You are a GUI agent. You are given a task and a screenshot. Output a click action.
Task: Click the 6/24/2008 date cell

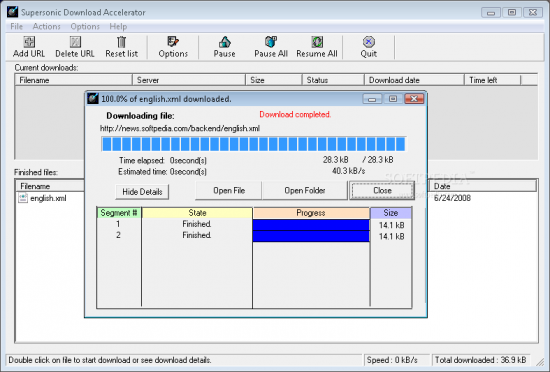[x=452, y=198]
